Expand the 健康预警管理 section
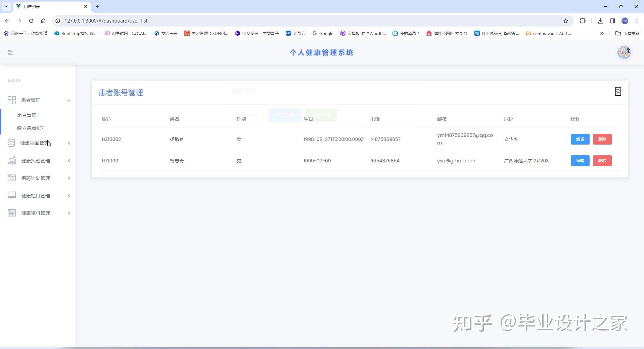 pos(69,161)
